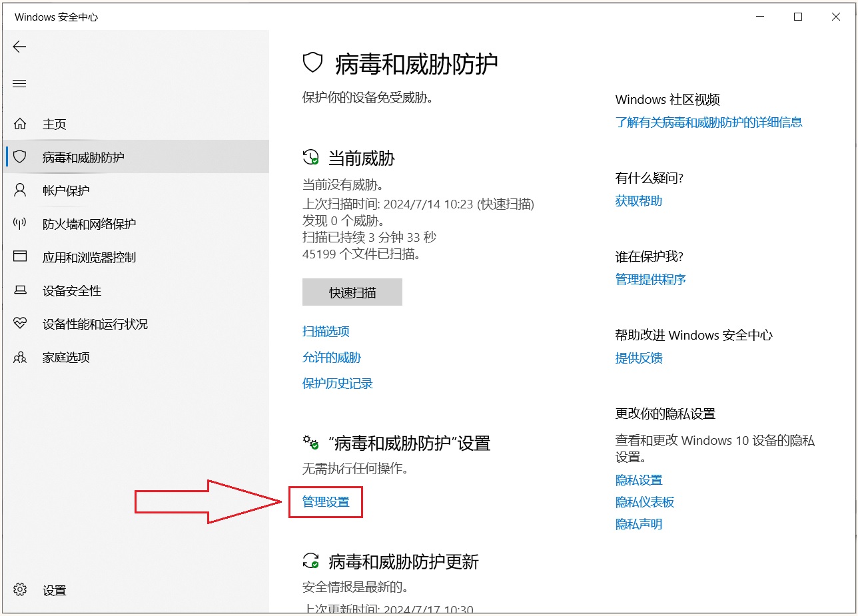858x616 pixels.
Task: Select 帐户保护 in the sidebar
Action: point(66,191)
